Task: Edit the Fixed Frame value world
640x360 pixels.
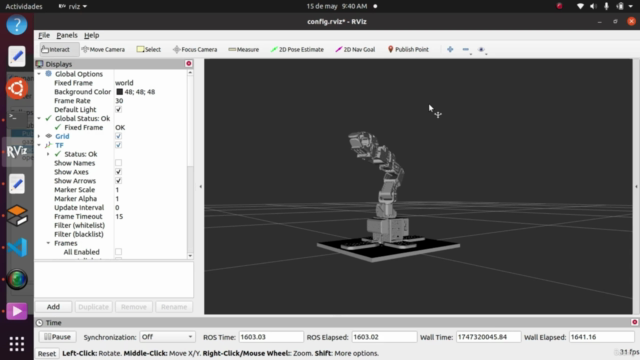Action: click(124, 83)
